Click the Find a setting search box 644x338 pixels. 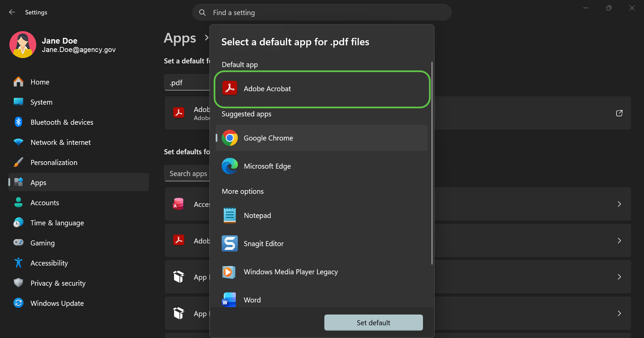pyautogui.click(x=322, y=12)
